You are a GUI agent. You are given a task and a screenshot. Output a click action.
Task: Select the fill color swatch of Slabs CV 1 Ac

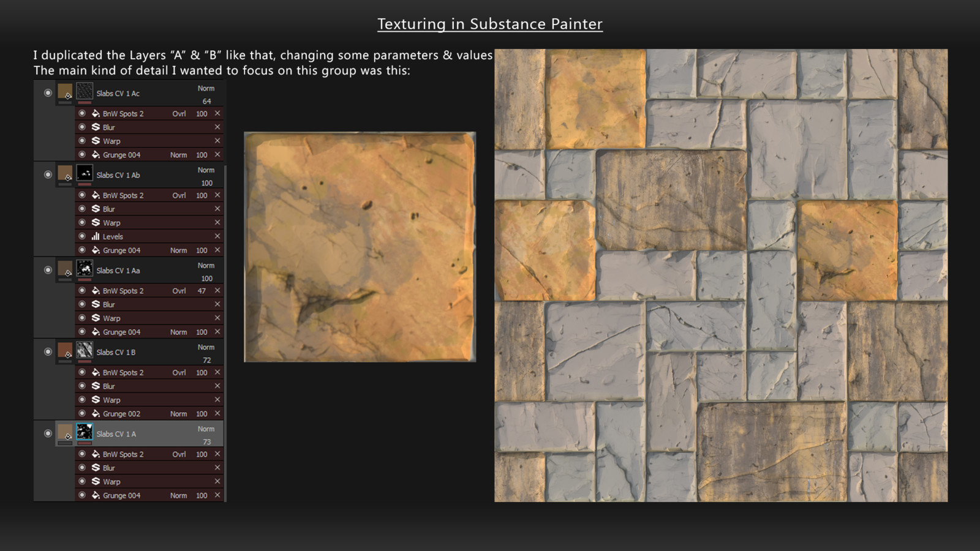tap(65, 92)
